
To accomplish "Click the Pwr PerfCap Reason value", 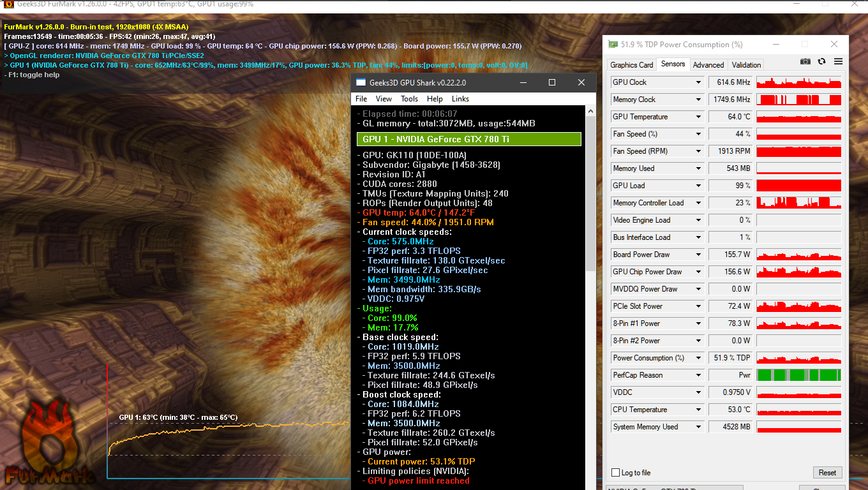I will [x=731, y=375].
